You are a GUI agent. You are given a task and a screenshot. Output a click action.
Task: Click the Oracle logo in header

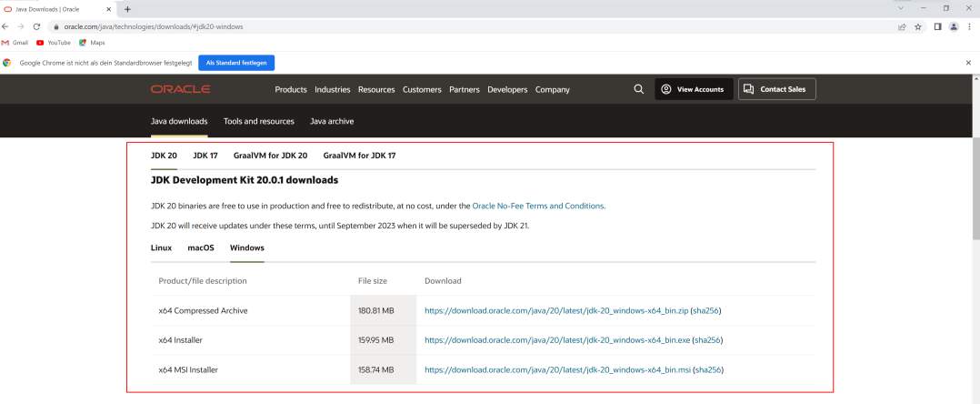click(180, 89)
